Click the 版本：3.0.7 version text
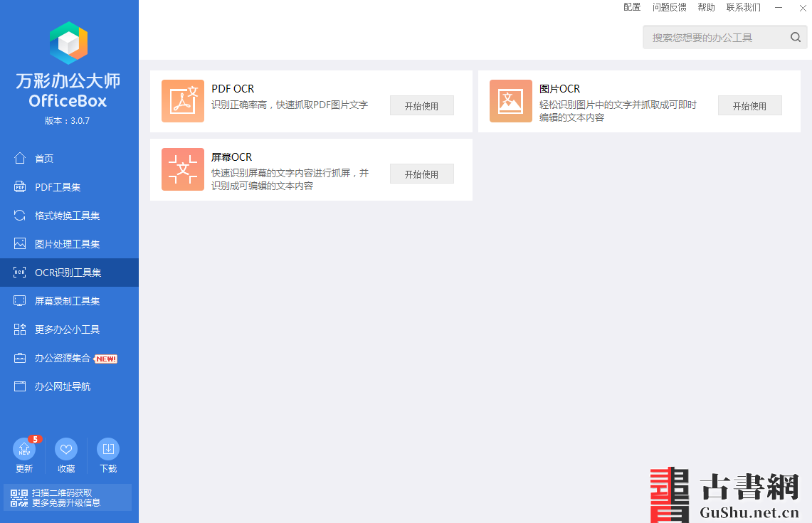 (x=68, y=121)
